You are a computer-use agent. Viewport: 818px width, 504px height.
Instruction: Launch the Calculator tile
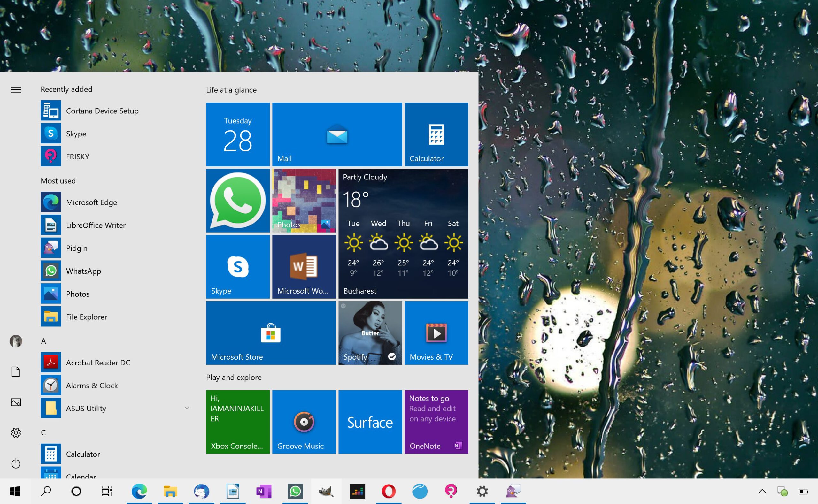coord(436,134)
